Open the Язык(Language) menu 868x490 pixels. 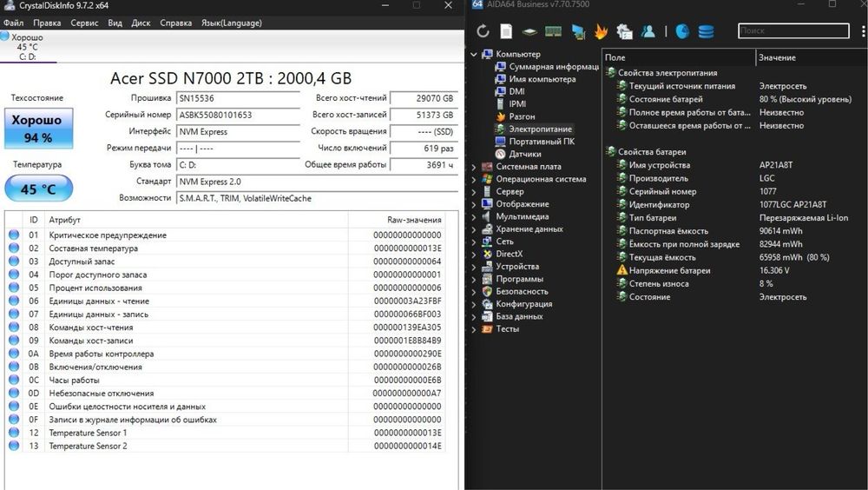click(x=232, y=23)
